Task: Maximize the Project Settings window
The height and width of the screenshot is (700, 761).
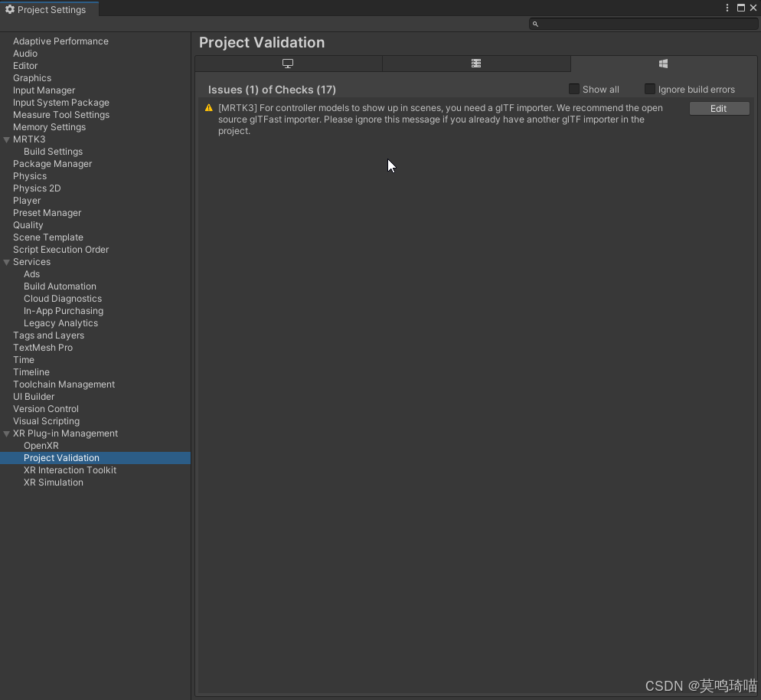Action: point(740,8)
